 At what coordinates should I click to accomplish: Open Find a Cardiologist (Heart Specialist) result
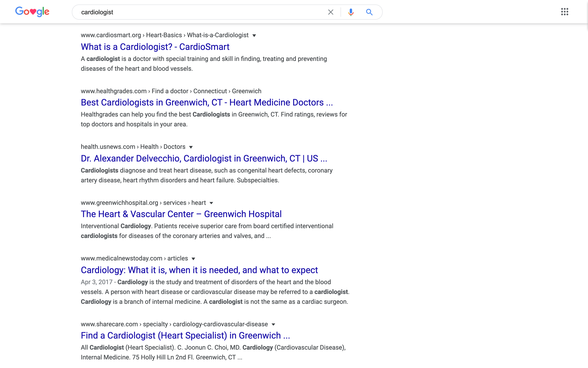coord(185,336)
